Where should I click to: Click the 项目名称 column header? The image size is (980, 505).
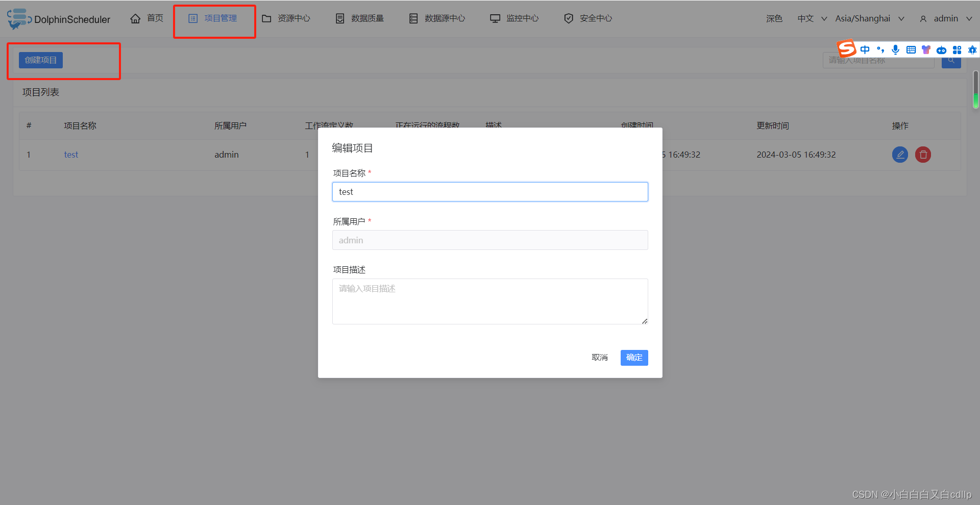pyautogui.click(x=80, y=126)
